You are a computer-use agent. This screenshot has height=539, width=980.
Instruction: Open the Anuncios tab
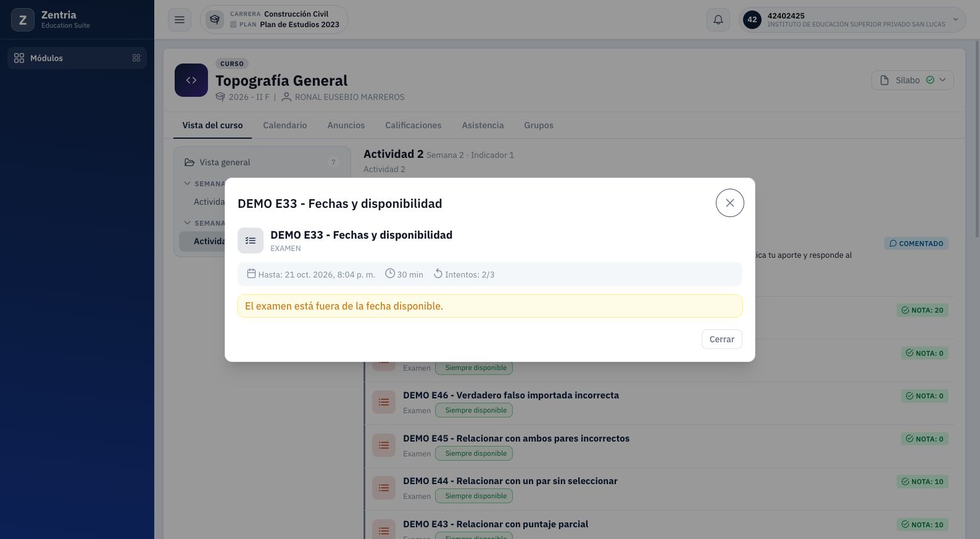[x=346, y=125]
